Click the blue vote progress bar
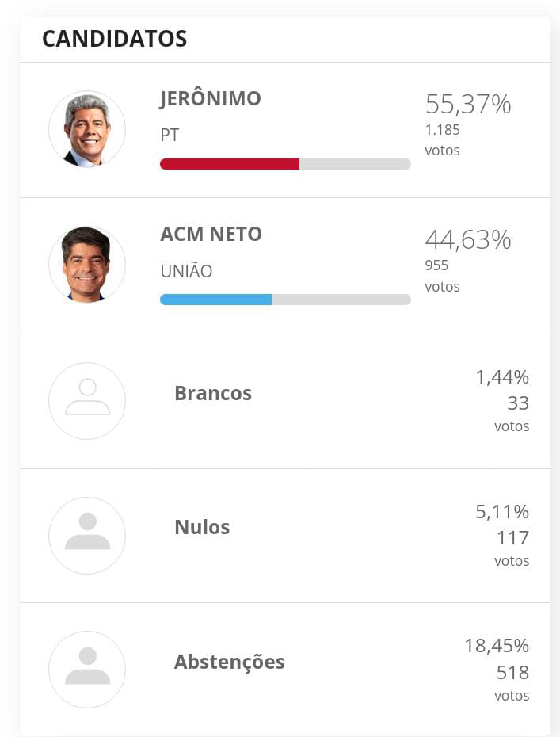This screenshot has width=560, height=737. (x=285, y=300)
